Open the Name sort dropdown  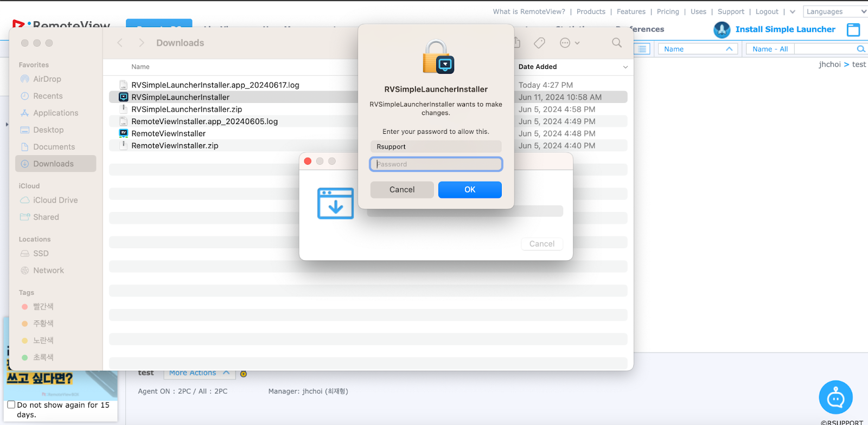(697, 49)
